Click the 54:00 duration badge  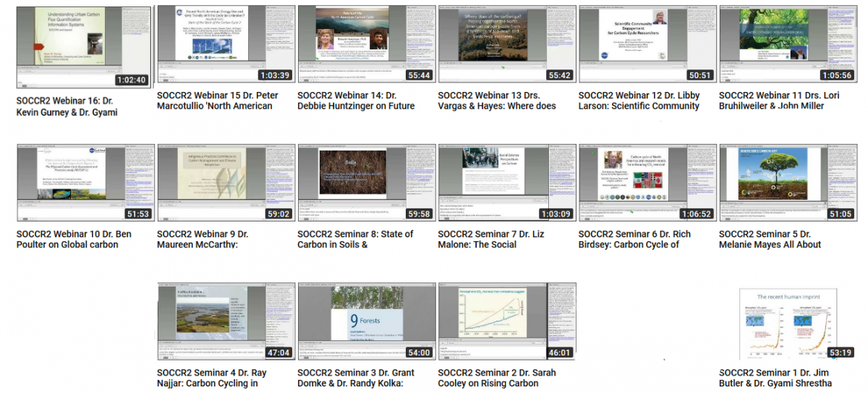(418, 353)
